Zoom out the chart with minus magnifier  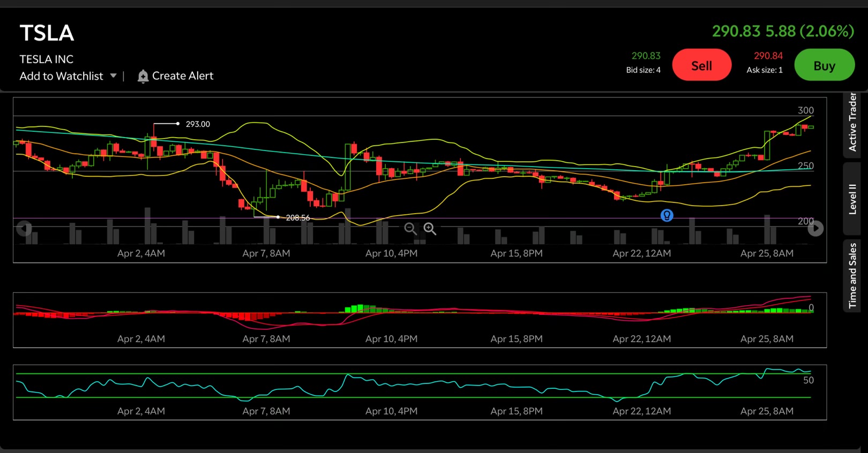410,229
